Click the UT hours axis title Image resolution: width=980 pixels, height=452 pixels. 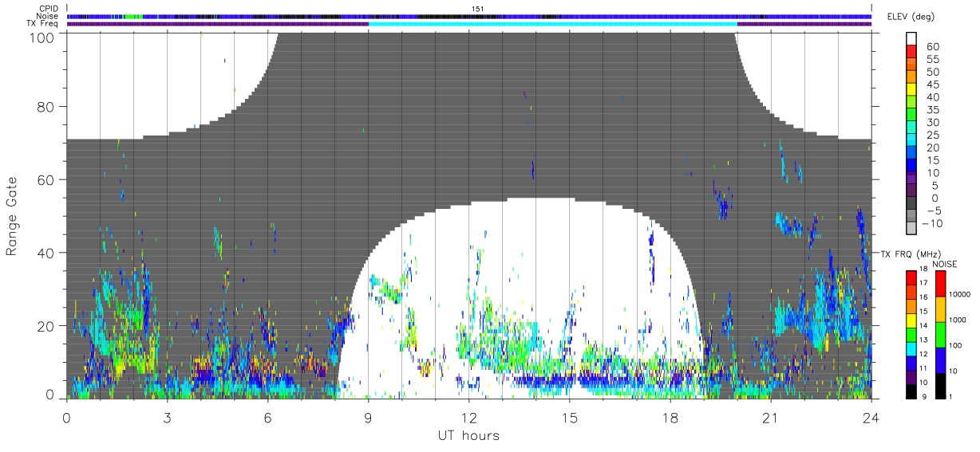pos(468,435)
